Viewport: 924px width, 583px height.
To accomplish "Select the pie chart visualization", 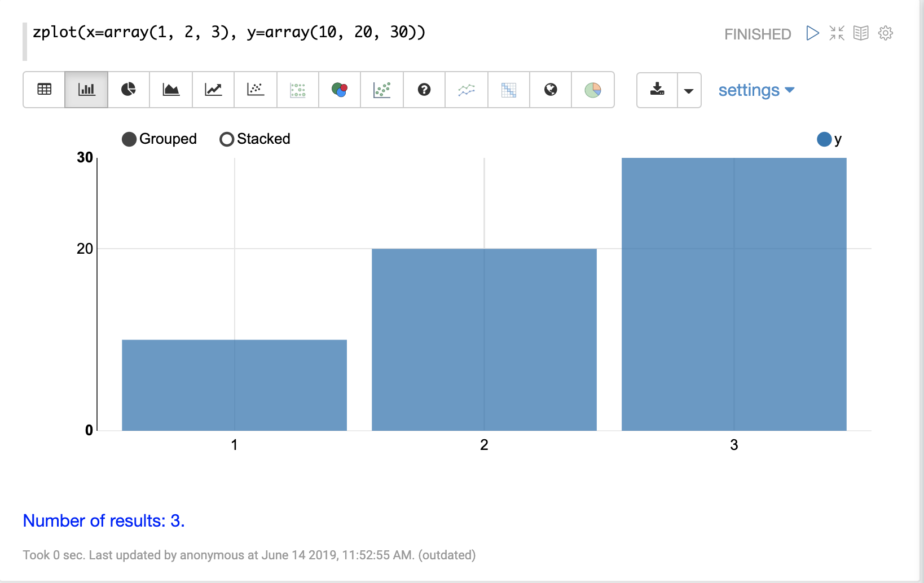I will tap(129, 90).
